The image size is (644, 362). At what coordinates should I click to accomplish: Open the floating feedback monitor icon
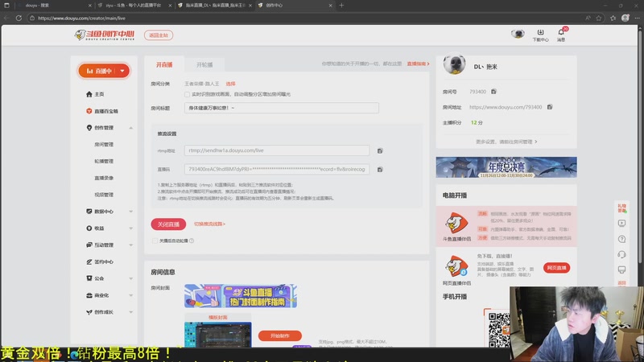(621, 269)
